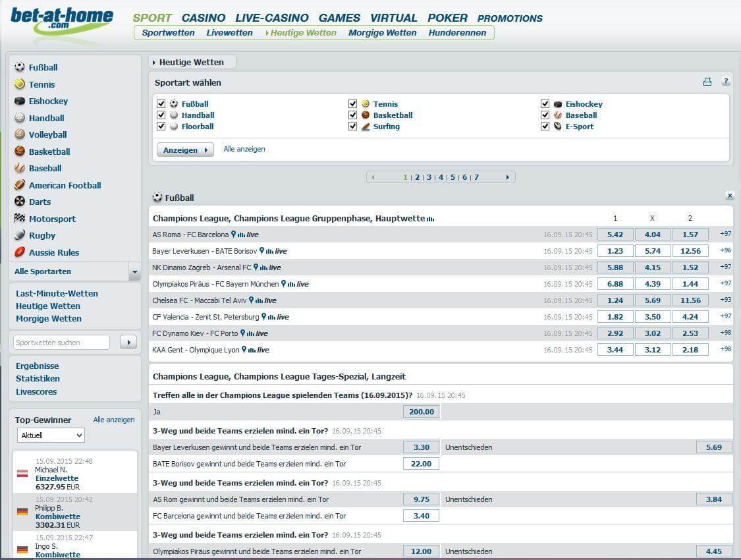This screenshot has width=741, height=560.
Task: Open the GAMES main menu
Action: tap(339, 18)
